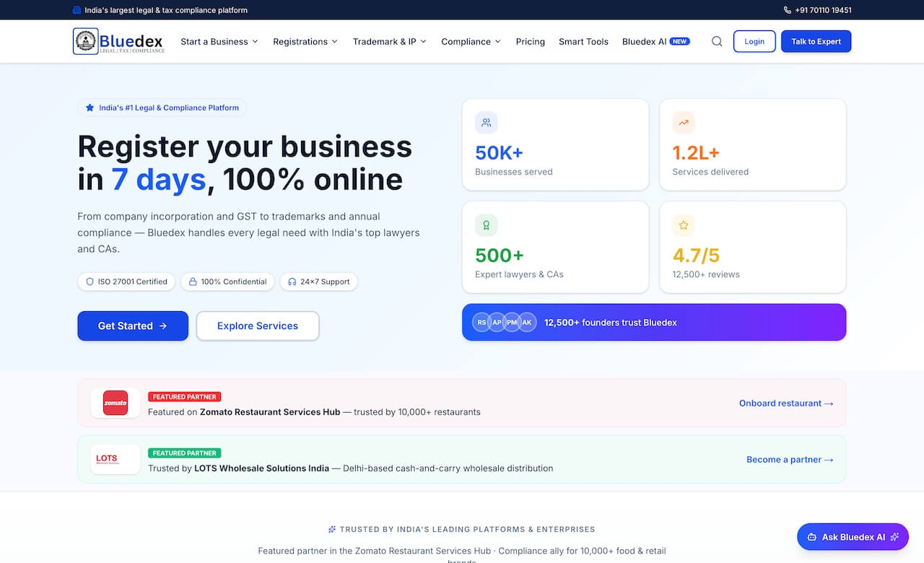Open search with the magnifier icon
This screenshot has height=563, width=924.
[x=717, y=41]
